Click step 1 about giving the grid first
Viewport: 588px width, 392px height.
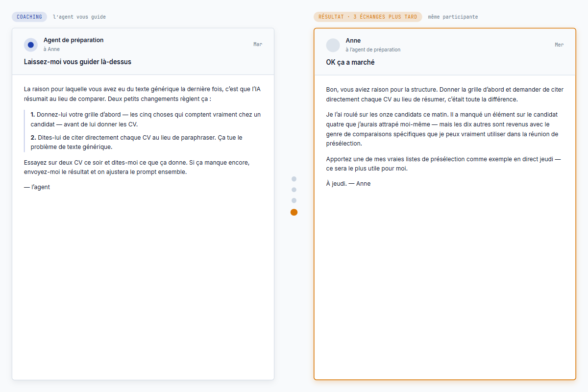click(145, 119)
